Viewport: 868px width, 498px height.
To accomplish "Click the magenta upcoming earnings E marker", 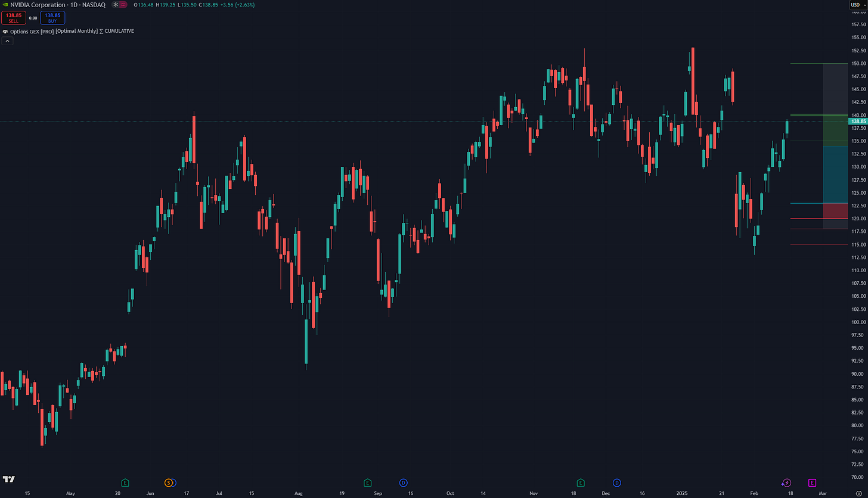I will (x=812, y=483).
